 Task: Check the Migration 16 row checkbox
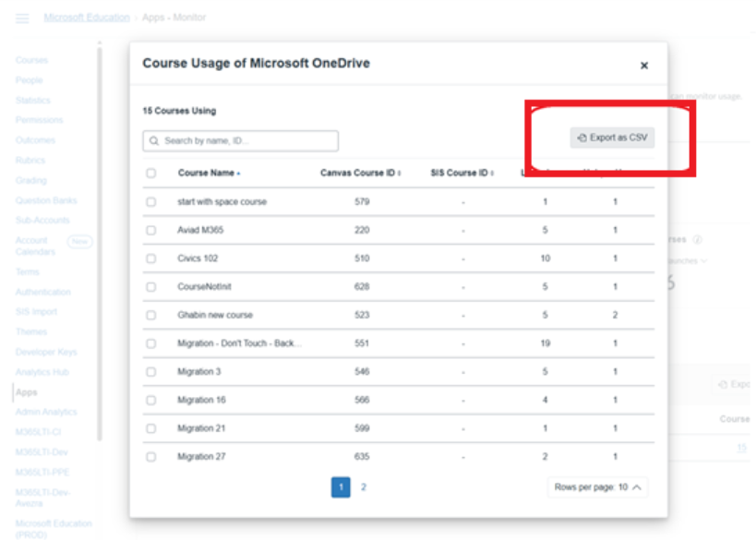coord(151,400)
